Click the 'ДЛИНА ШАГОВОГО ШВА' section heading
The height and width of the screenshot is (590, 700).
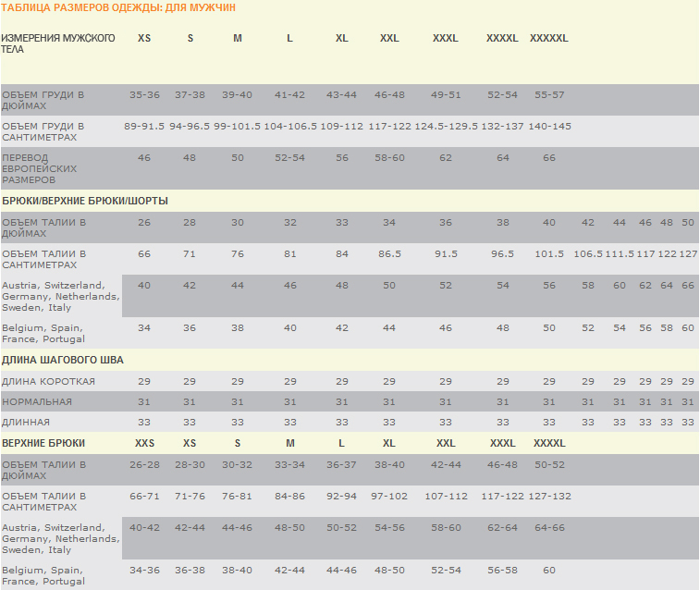(63, 360)
